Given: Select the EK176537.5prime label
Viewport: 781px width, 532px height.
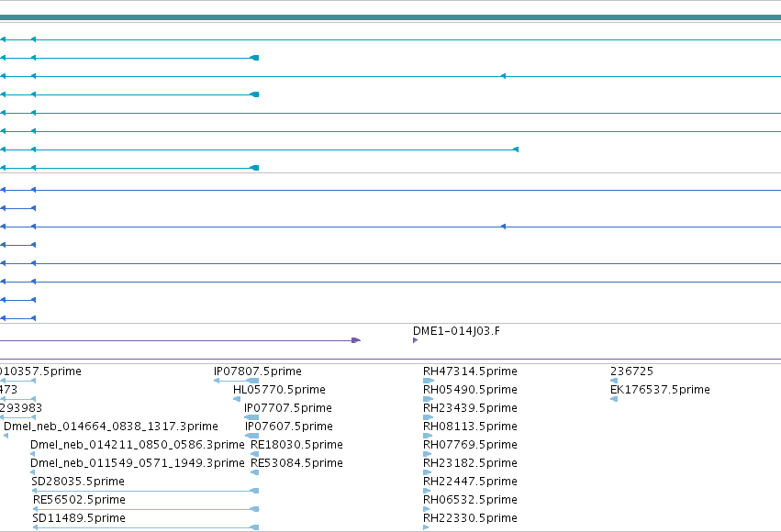Looking at the screenshot, I should click(x=660, y=390).
